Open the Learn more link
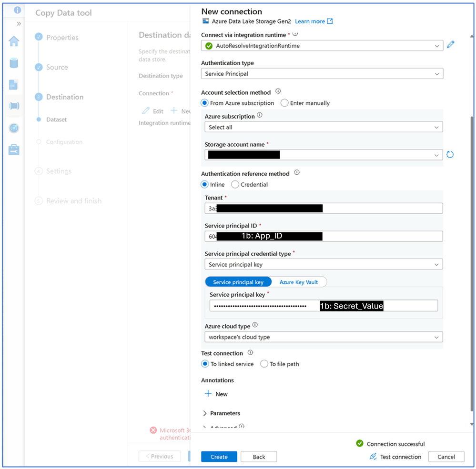This screenshot has height=469, width=476. [314, 21]
